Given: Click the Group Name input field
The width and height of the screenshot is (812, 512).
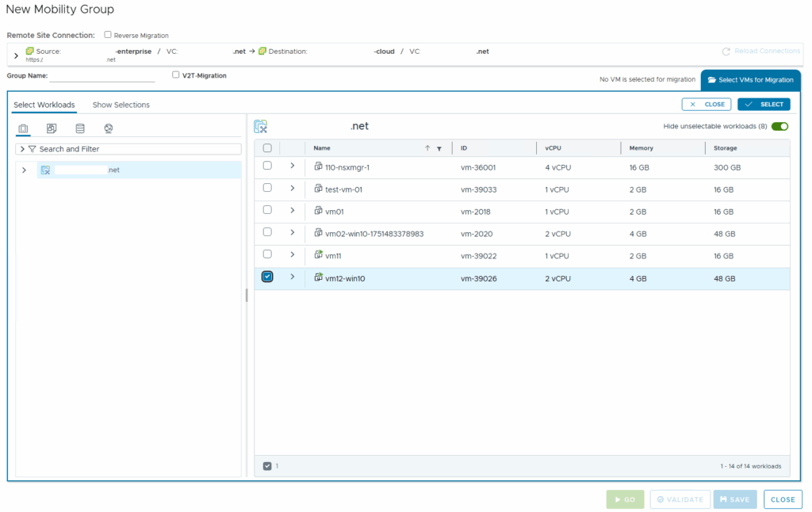Looking at the screenshot, I should pyautogui.click(x=102, y=76).
